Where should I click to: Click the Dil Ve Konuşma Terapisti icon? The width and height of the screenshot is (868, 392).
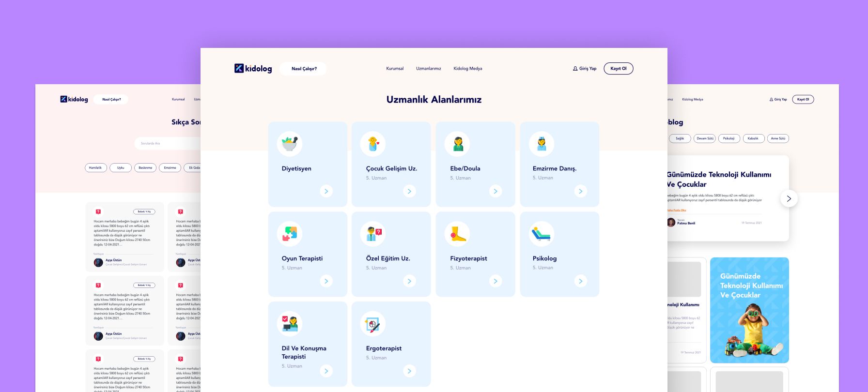click(x=290, y=324)
